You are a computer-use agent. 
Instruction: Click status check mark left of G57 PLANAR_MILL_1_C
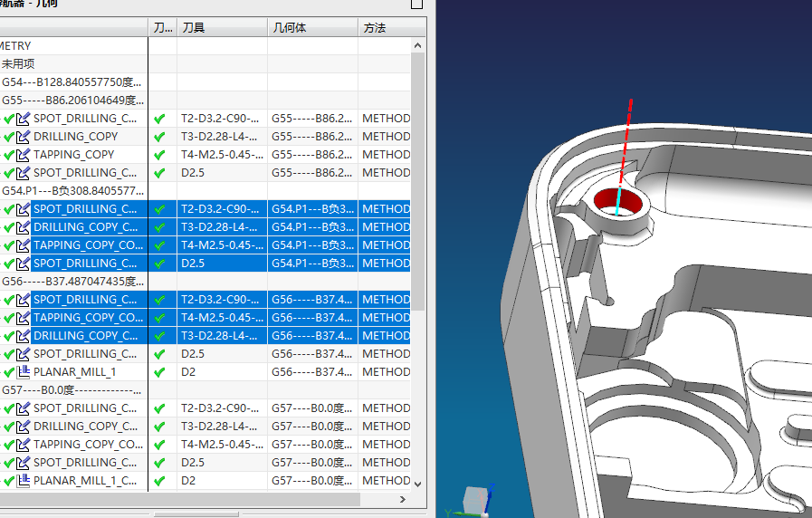pos(9,481)
